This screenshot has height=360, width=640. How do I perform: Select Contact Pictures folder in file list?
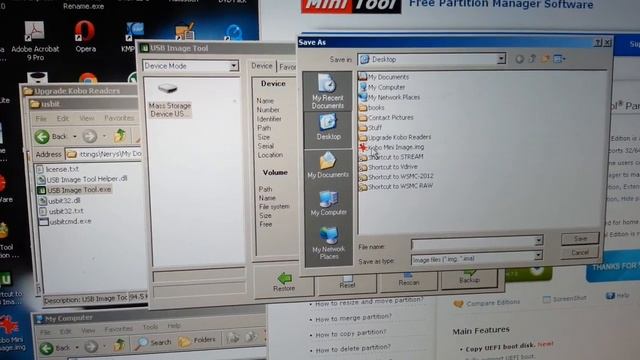(x=386, y=118)
